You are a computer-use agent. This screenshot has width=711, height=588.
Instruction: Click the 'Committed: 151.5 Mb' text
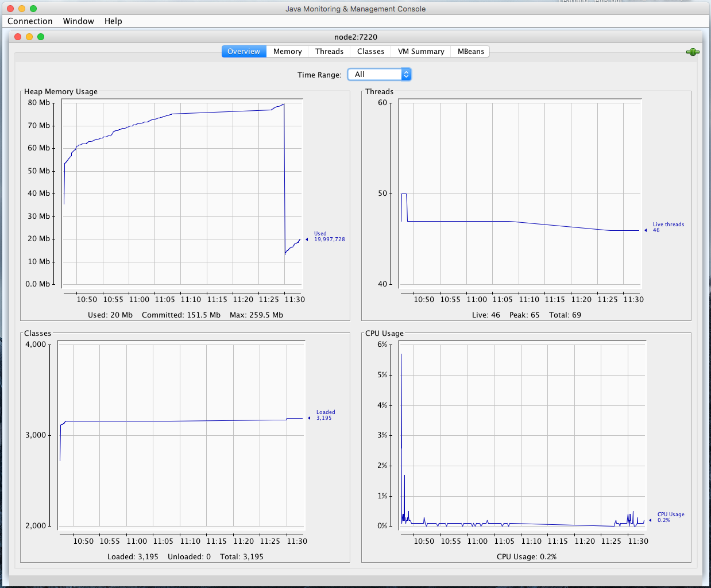181,315
